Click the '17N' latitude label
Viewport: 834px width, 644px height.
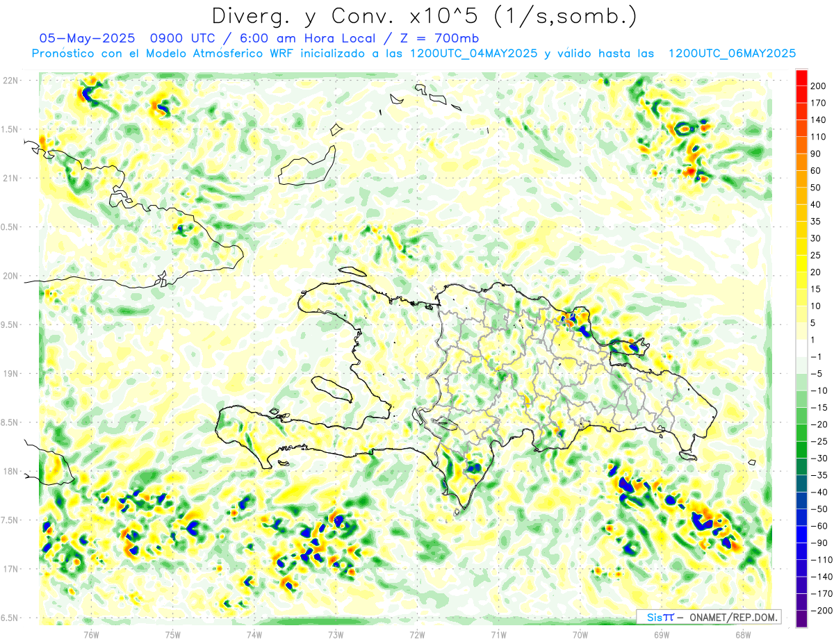[10, 569]
